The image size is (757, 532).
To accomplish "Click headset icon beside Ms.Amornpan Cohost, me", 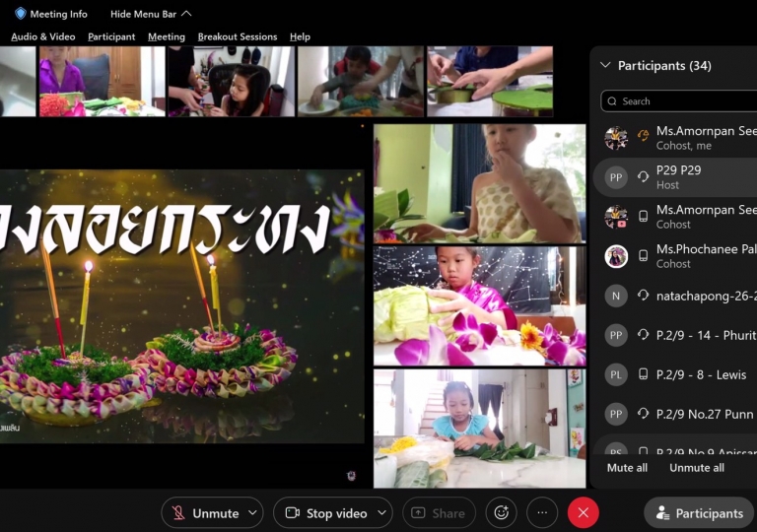I will point(643,136).
